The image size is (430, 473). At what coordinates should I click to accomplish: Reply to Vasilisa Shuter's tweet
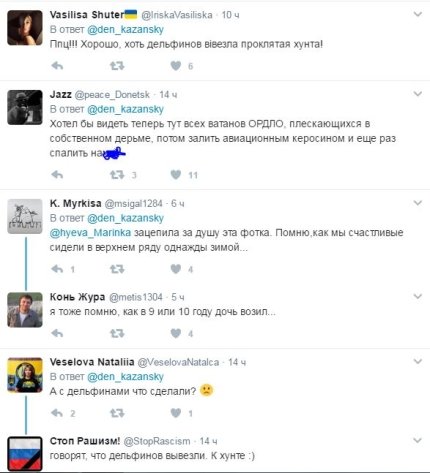57,66
